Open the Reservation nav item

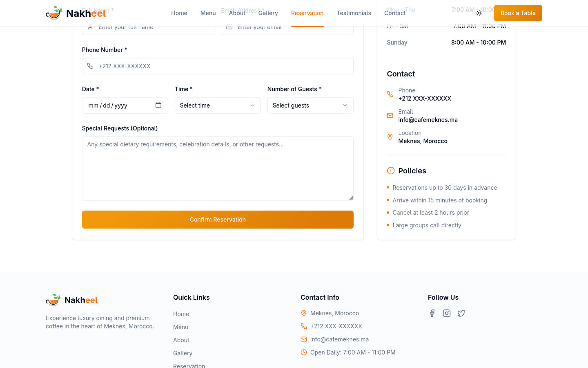(x=307, y=13)
